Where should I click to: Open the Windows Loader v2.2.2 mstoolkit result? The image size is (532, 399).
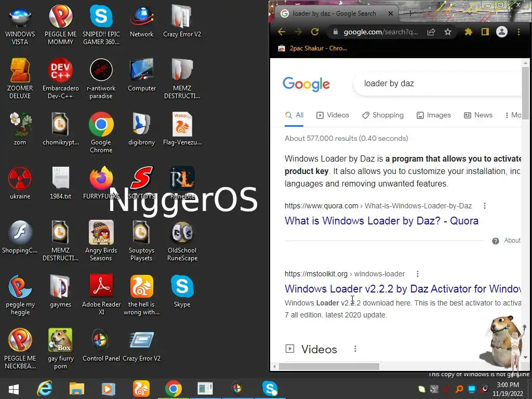point(403,289)
